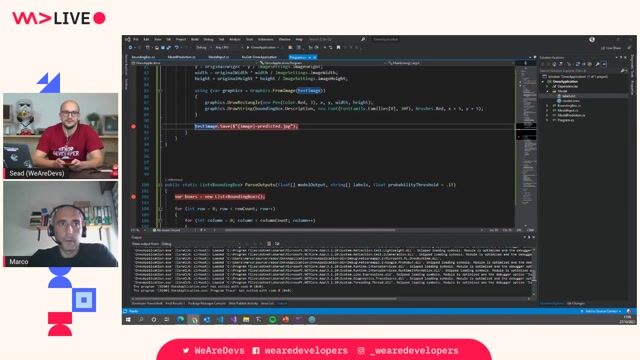The height and width of the screenshot is (360, 640).
Task: Open File Explorer from the taskbar
Action: click(246, 320)
